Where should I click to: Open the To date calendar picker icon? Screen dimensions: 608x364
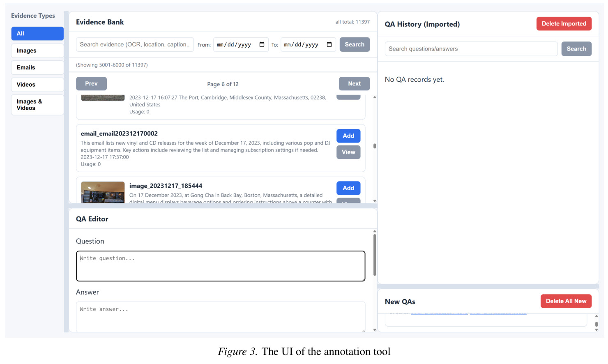(329, 44)
